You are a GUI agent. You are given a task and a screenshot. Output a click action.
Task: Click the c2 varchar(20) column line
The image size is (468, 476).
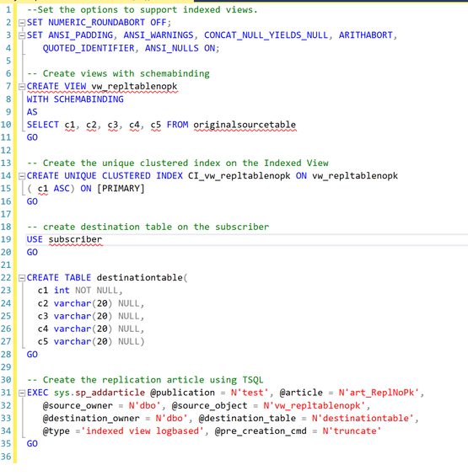(90, 303)
